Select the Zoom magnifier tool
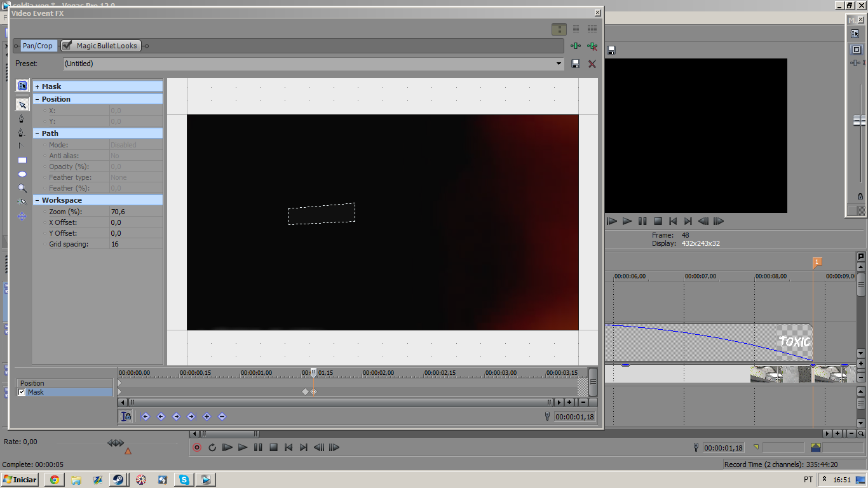The image size is (868, 488). pyautogui.click(x=22, y=188)
